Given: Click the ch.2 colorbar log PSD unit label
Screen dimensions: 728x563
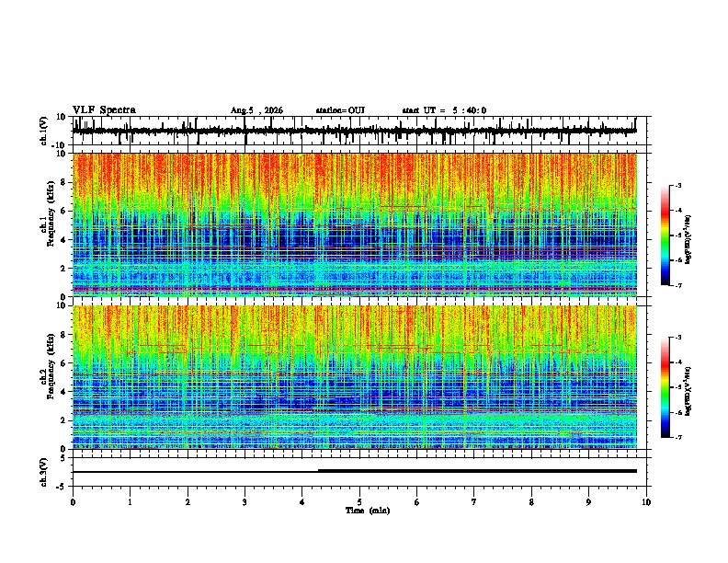Looking at the screenshot, I should 688,390.
